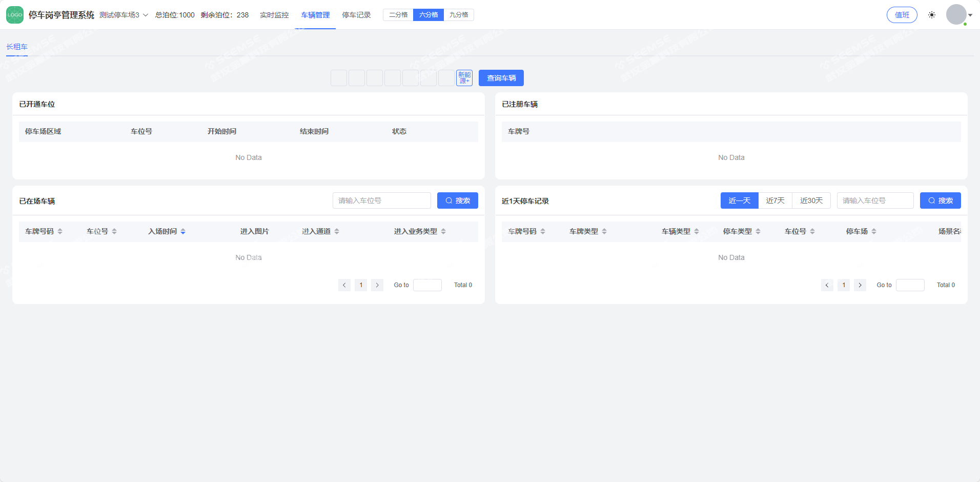Toggle the 新能源+ plate option
Screen dimensions: 980x482
click(464, 78)
